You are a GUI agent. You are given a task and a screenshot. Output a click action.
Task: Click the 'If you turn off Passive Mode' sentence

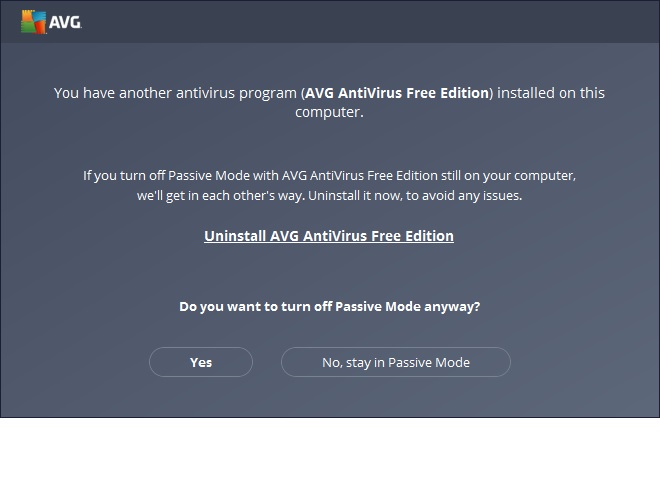[329, 175]
